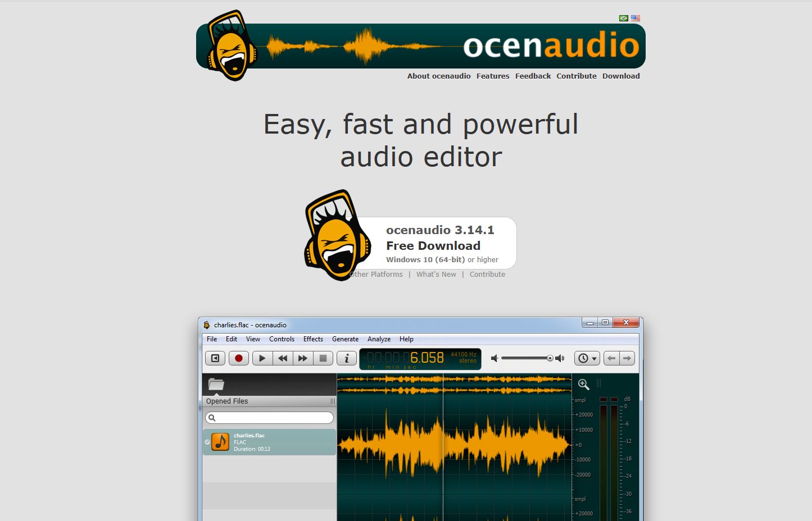Screen dimensions: 812x521
Task: Click the 6.058 time counter display
Action: coord(427,358)
